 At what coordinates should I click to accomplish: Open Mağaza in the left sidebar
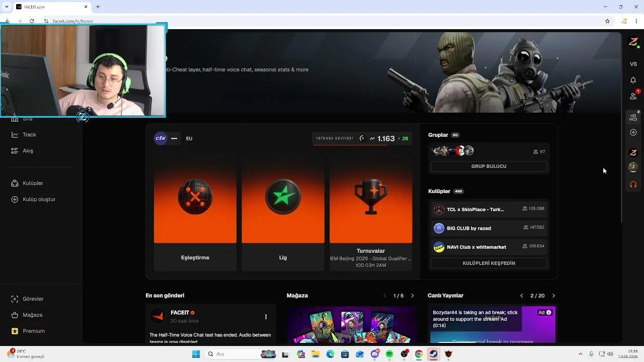click(27, 315)
